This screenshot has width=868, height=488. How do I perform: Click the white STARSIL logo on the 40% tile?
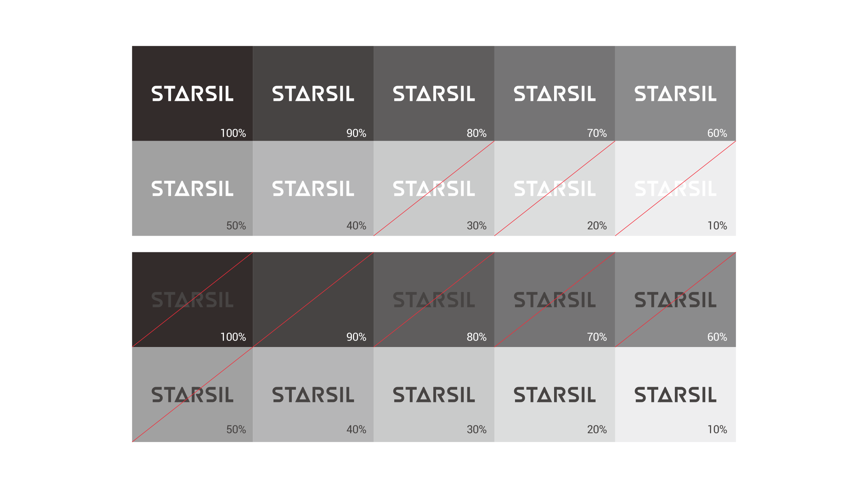[x=313, y=189]
